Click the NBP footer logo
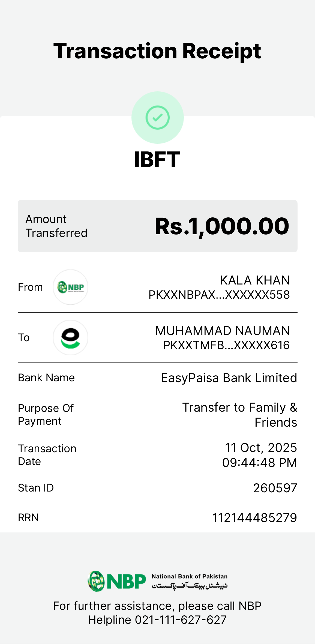Viewport: 315px width, 644px height. coord(117,581)
